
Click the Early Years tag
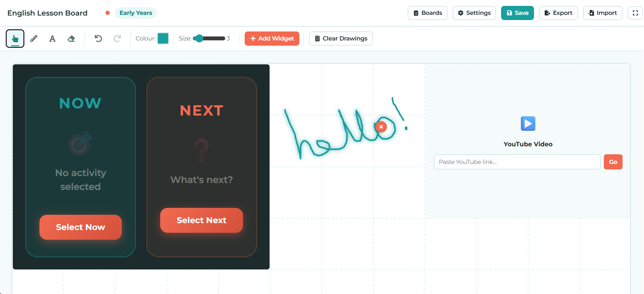click(136, 13)
